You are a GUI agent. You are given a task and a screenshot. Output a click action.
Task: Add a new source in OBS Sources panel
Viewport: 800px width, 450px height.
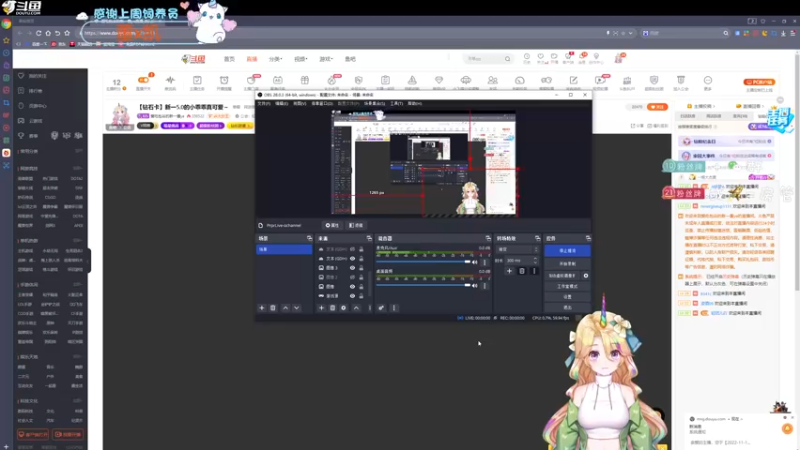tap(321, 308)
